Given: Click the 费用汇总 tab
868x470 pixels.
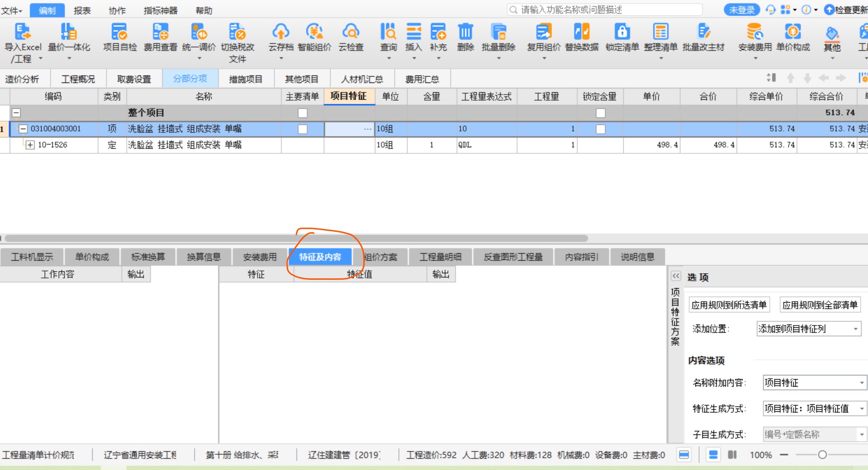Looking at the screenshot, I should (422, 79).
